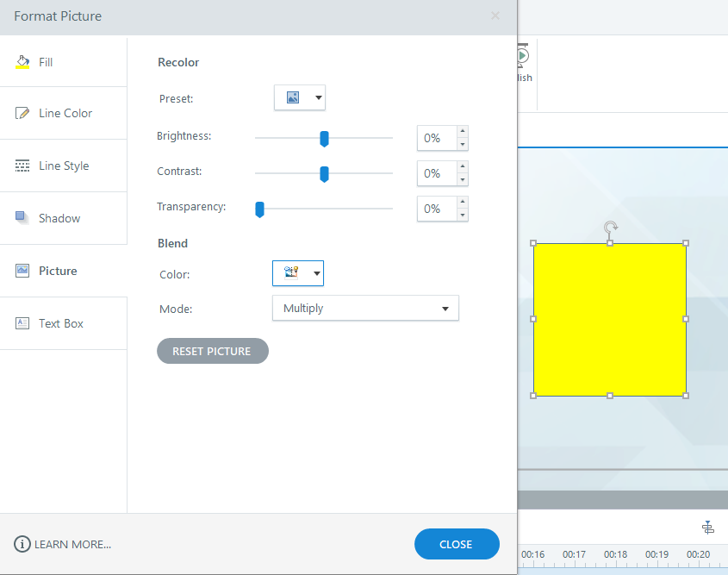Decrease Contrast with the down arrow
The height and width of the screenshot is (575, 728).
tap(463, 180)
